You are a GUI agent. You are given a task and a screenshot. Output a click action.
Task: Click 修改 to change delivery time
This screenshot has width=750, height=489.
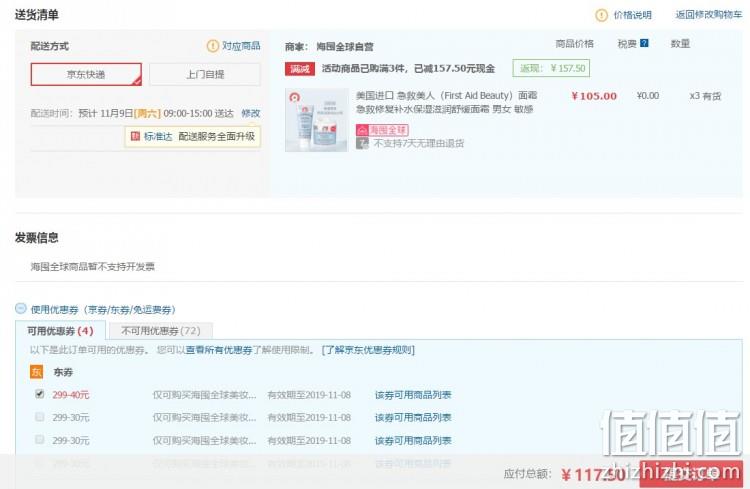251,113
